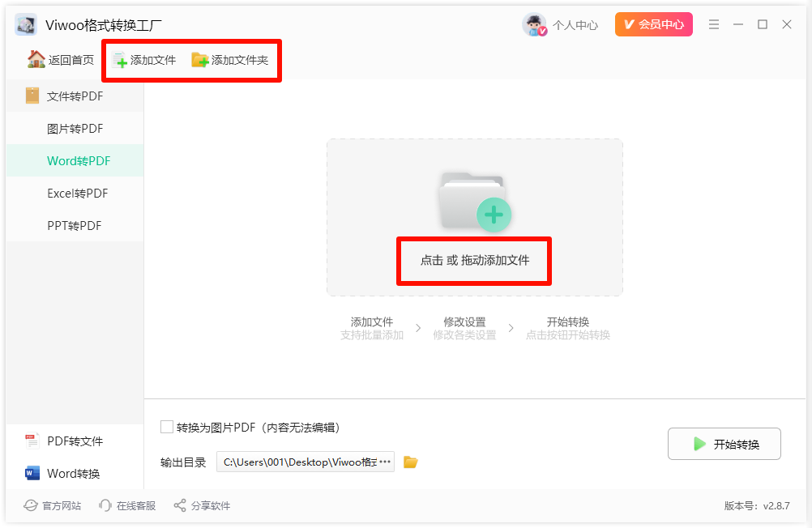Browse output folder with yellow folder icon

pyautogui.click(x=411, y=462)
